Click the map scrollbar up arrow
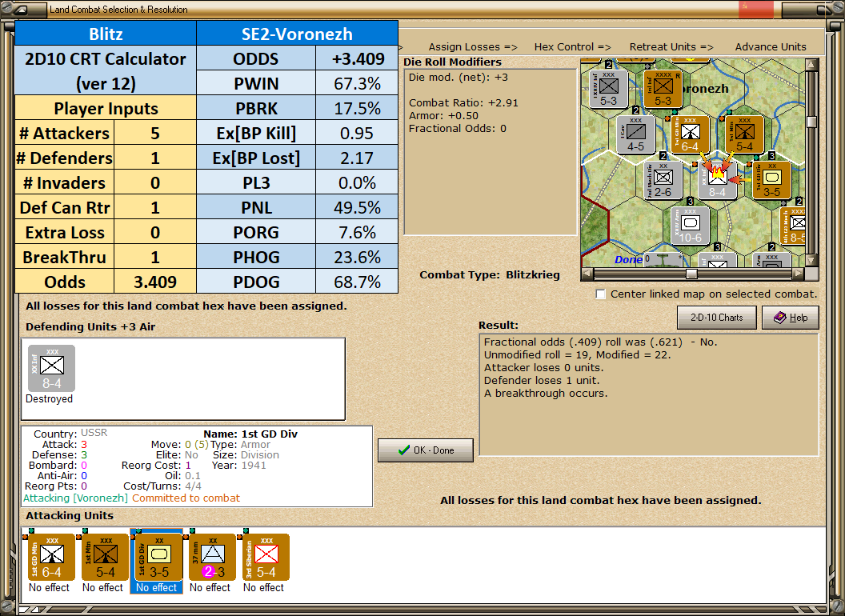Screen dimensions: 845x616 point(811,65)
